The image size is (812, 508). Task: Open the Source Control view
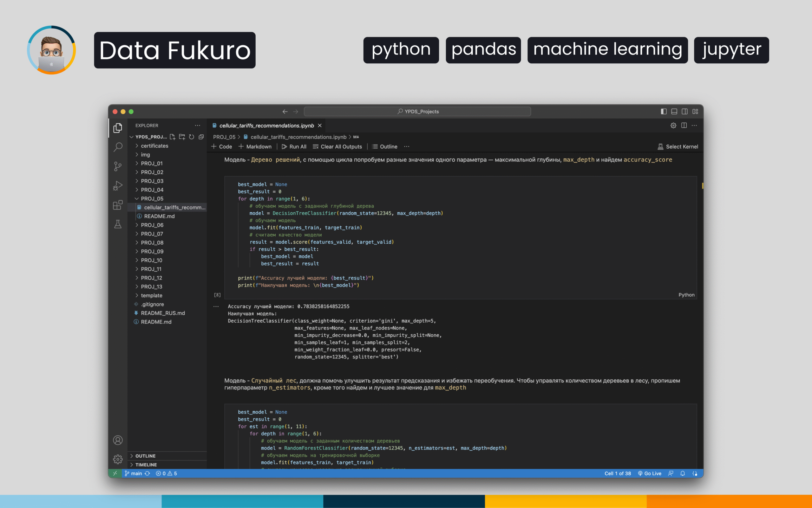click(x=118, y=166)
